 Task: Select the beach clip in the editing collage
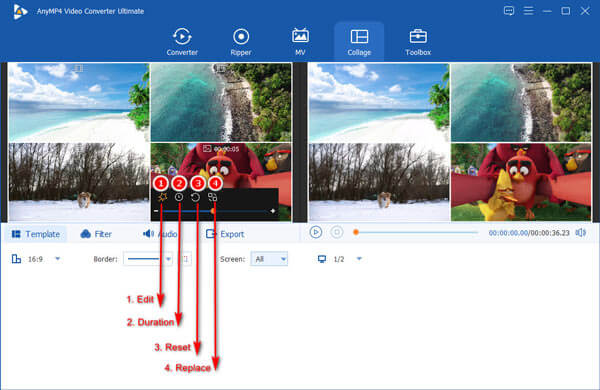(x=78, y=102)
